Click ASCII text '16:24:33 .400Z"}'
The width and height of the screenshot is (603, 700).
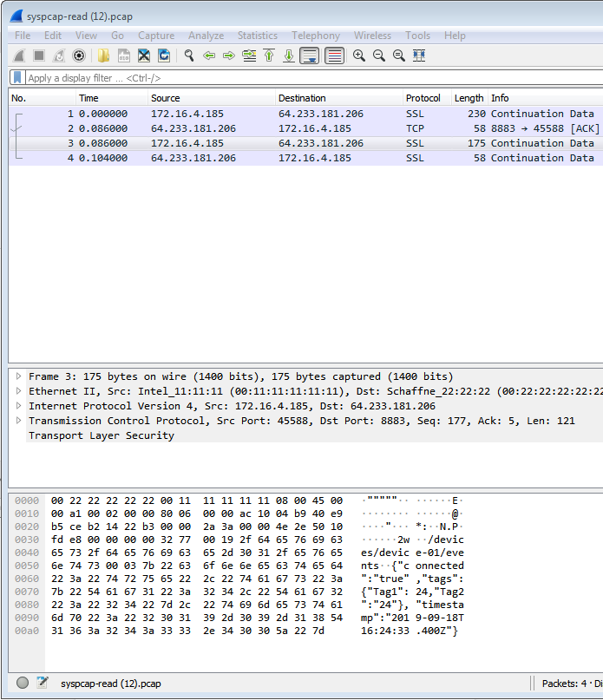[x=410, y=631]
